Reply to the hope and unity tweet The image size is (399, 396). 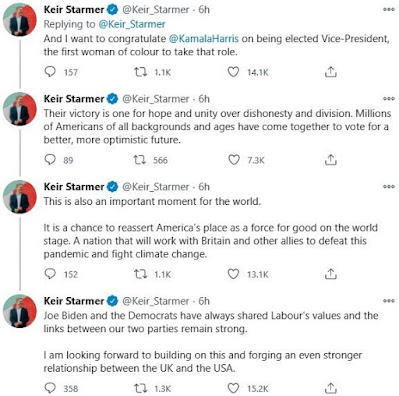pos(50,160)
